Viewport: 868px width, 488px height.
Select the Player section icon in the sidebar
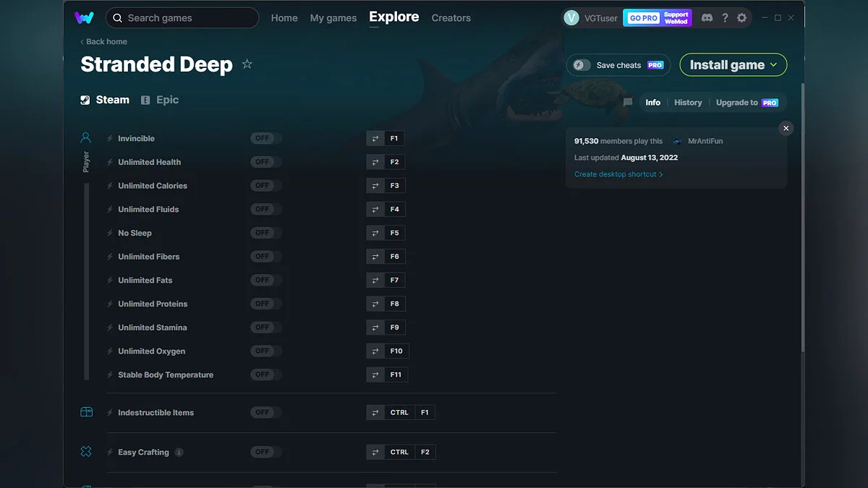[86, 137]
